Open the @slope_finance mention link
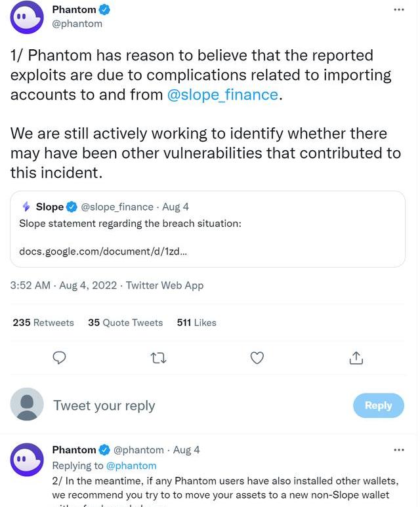Viewport: 420px width, 507px height. coord(223,94)
